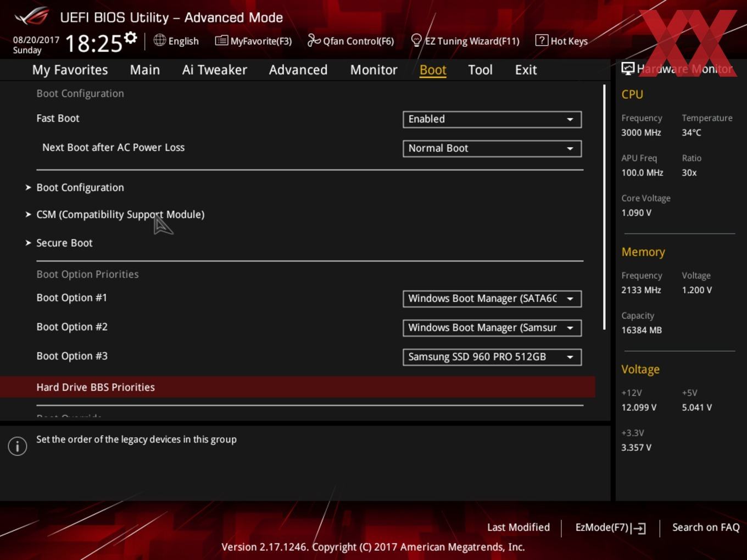Open the Boot Option #1 dropdown
747x560 pixels.
pos(492,299)
